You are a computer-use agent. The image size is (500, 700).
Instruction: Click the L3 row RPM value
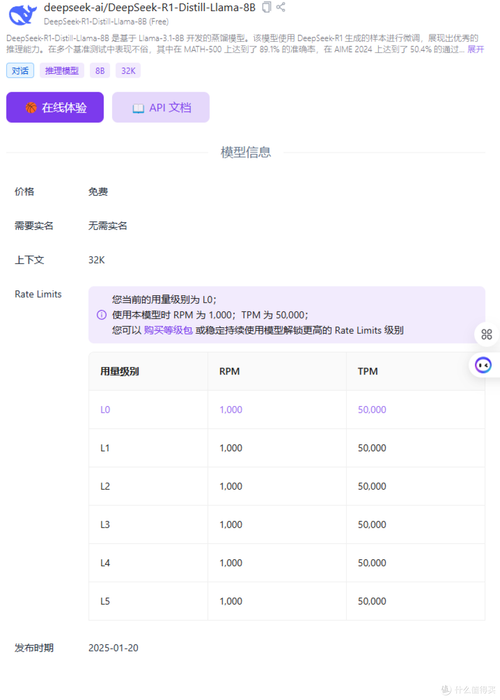click(x=231, y=525)
